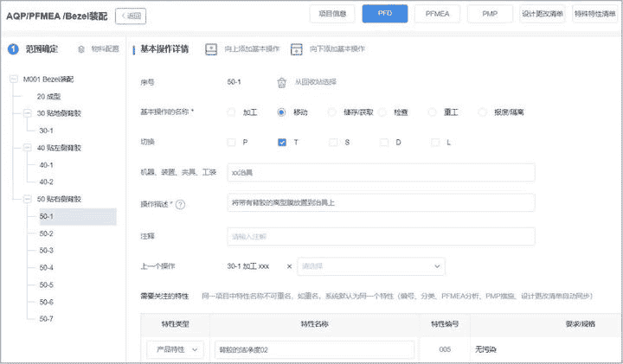
Task: Switch to the PFD tab
Action: point(384,14)
